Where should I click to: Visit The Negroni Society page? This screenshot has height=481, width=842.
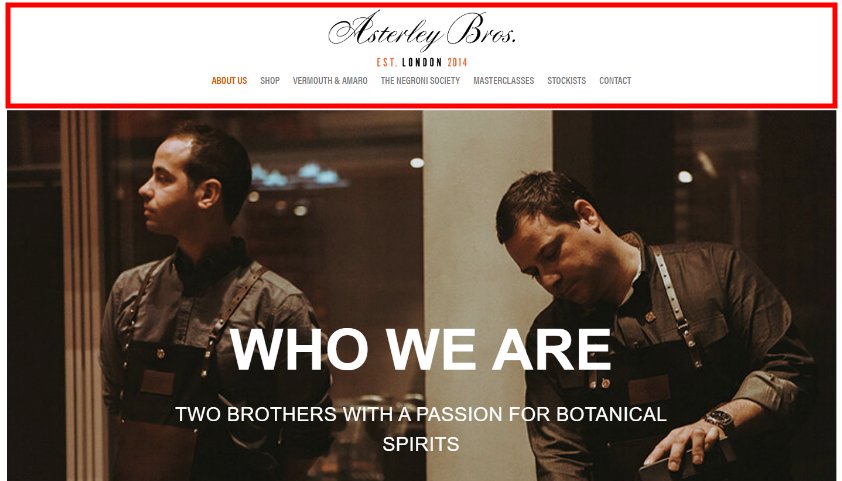pos(420,81)
